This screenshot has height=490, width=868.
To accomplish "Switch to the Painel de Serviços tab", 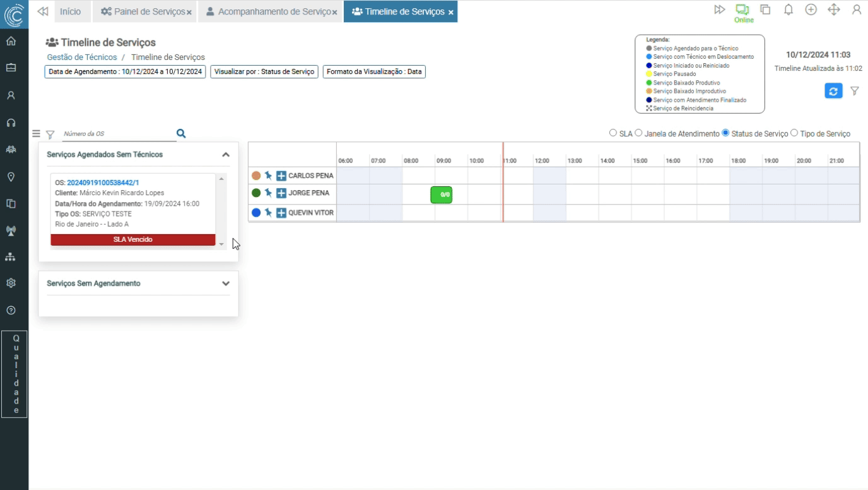I will (146, 12).
